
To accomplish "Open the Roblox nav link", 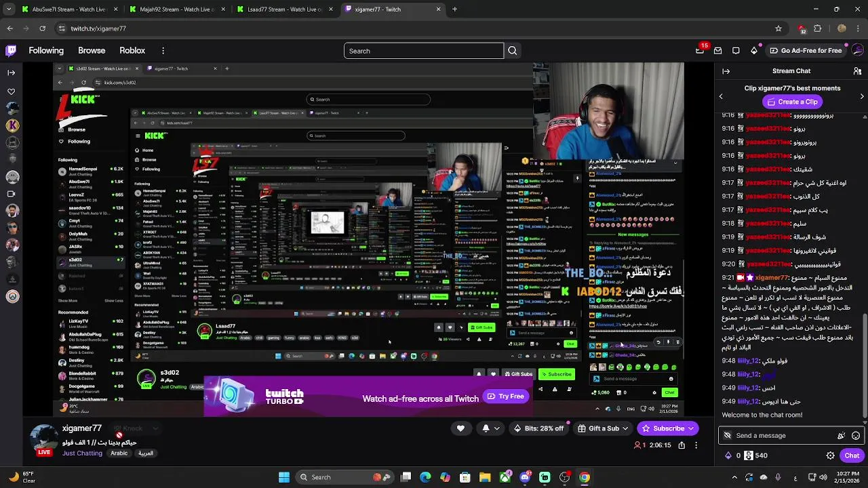I will 132,51.
